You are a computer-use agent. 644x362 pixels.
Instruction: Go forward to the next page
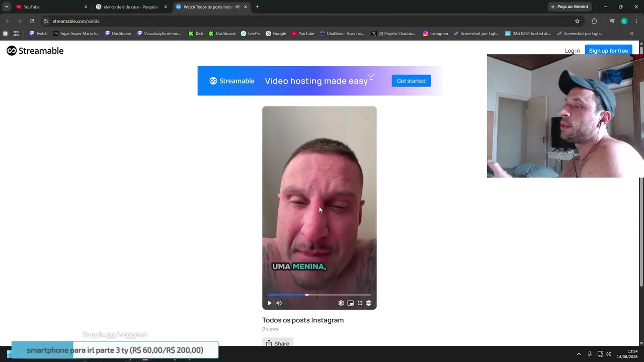20,21
